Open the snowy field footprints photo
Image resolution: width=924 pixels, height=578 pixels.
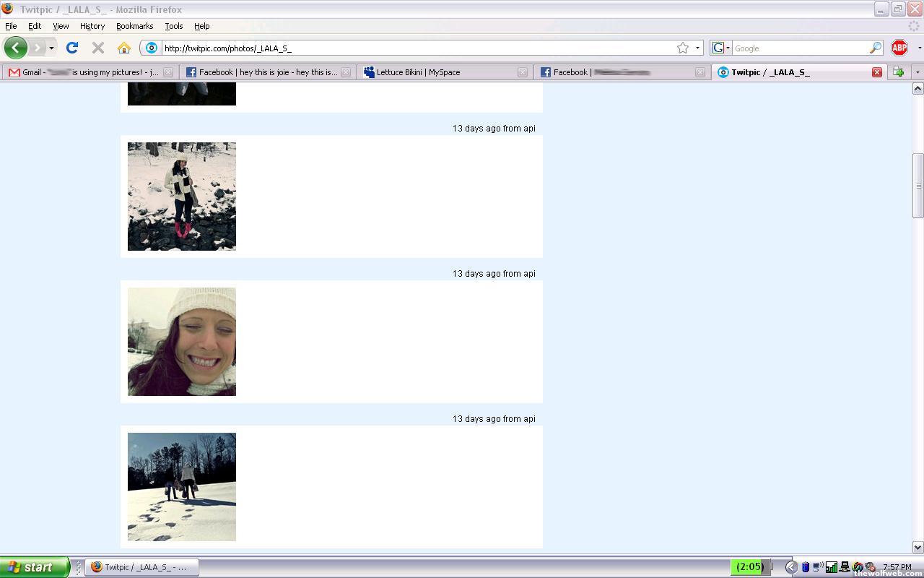point(182,487)
